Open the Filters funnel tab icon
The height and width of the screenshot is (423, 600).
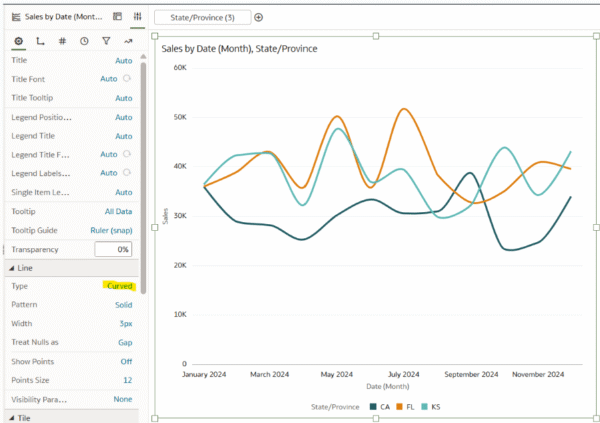pyautogui.click(x=106, y=41)
